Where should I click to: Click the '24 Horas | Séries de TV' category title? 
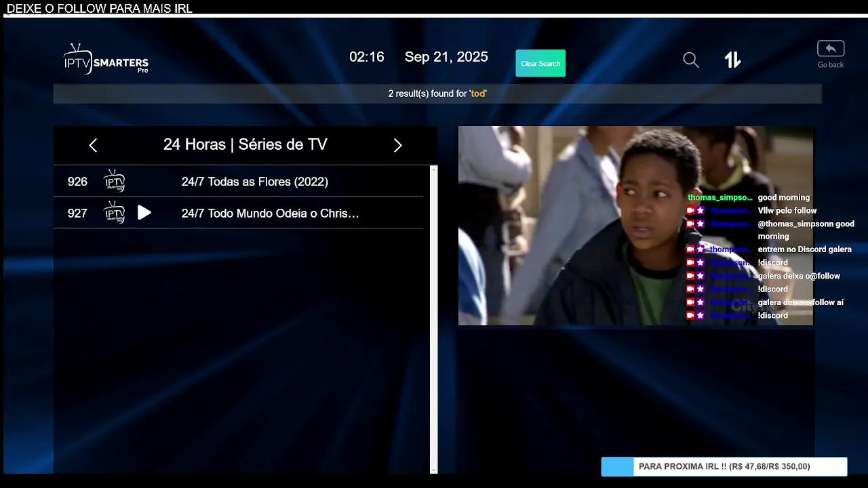(x=245, y=144)
